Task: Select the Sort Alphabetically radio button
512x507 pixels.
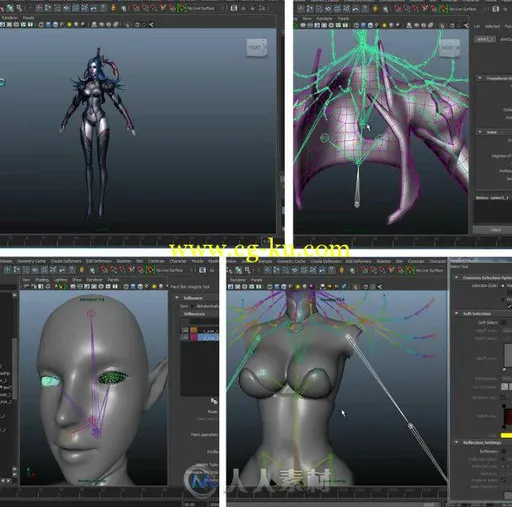Action: (192, 306)
